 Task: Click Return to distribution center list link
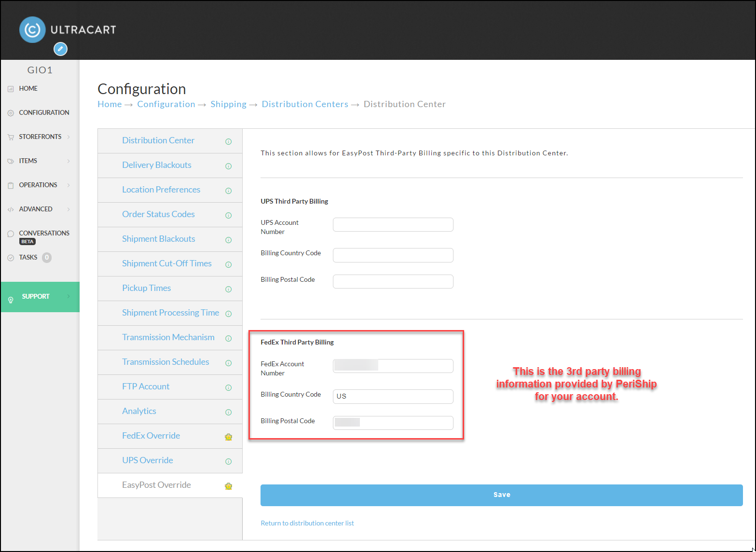[x=307, y=523]
